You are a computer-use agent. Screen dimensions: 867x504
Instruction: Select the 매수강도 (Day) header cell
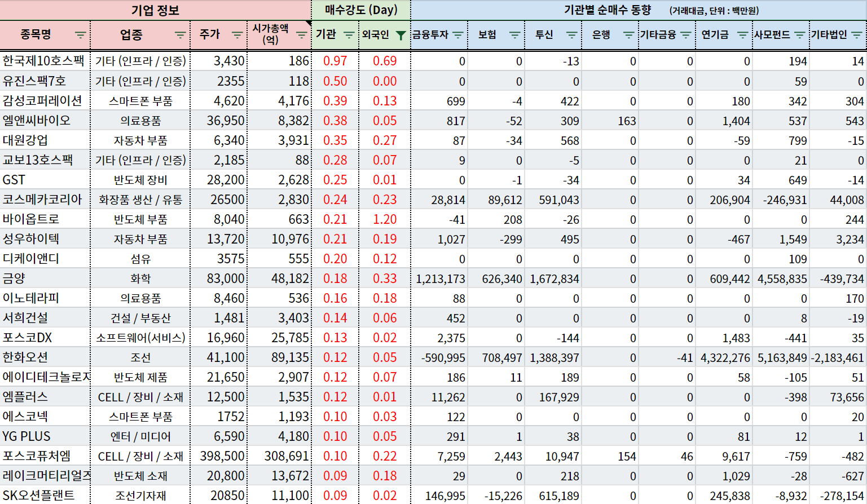tap(361, 10)
